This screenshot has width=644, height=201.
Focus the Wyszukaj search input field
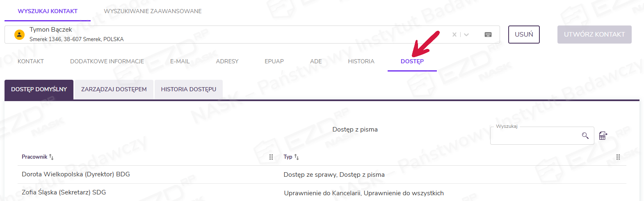pos(535,136)
